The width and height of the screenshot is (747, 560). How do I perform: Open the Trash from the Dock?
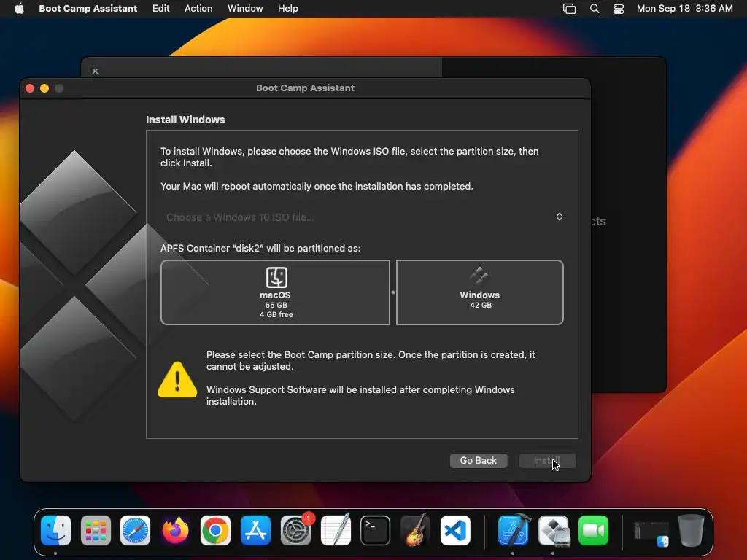692,531
